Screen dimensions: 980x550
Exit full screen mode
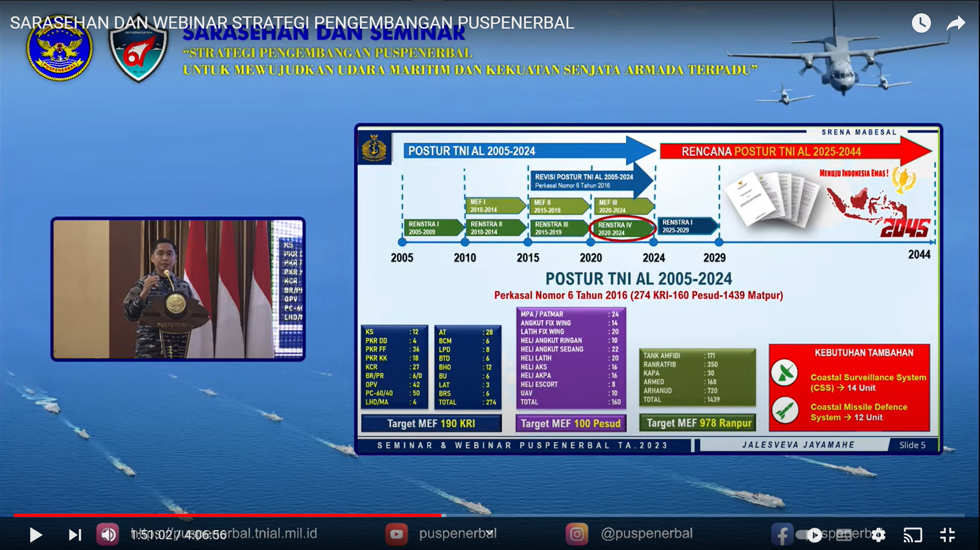[x=947, y=535]
